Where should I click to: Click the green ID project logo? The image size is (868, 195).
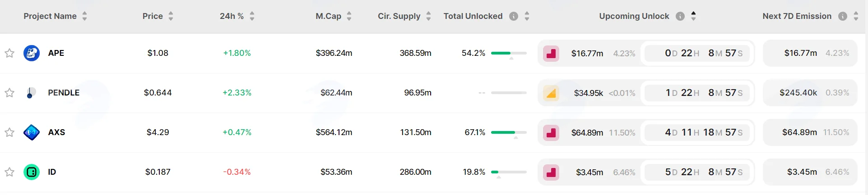click(x=32, y=172)
